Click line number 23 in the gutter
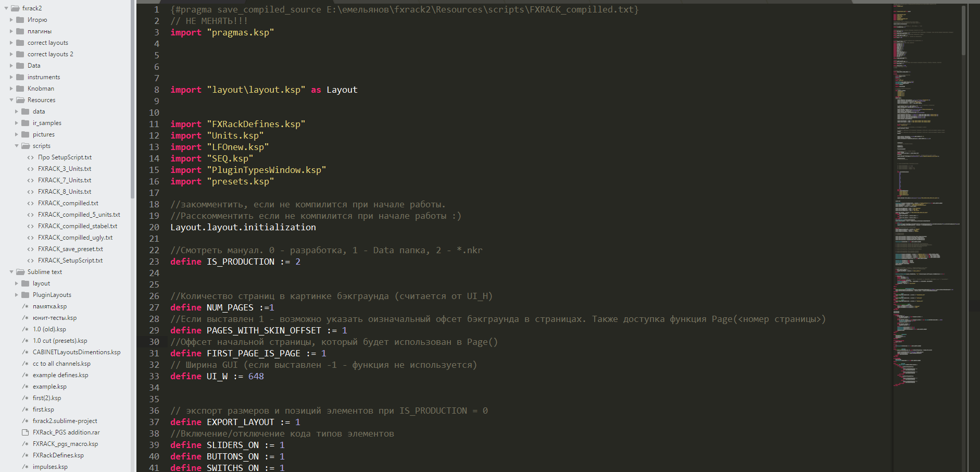 coord(154,262)
